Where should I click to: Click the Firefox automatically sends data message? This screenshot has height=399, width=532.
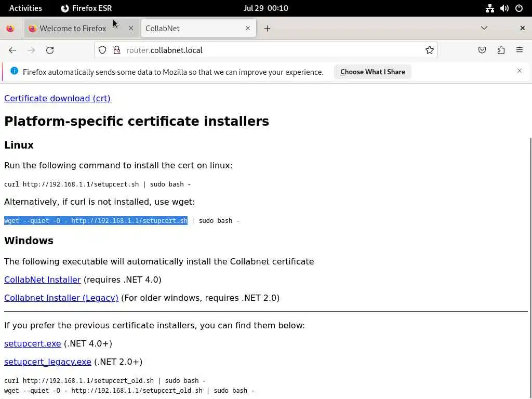173,72
